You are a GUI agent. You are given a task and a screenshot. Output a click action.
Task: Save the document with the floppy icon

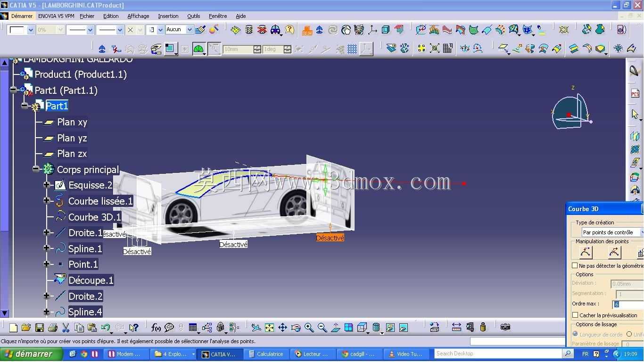40,328
